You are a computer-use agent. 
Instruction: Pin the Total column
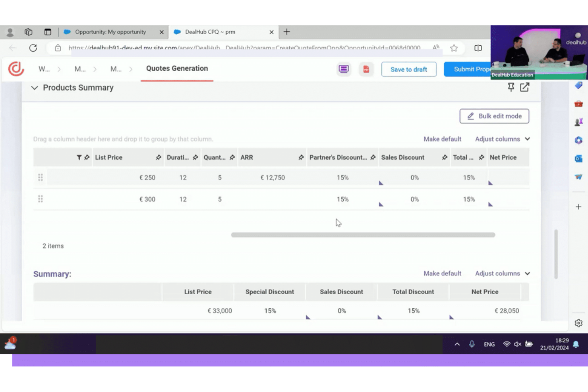pos(482,158)
